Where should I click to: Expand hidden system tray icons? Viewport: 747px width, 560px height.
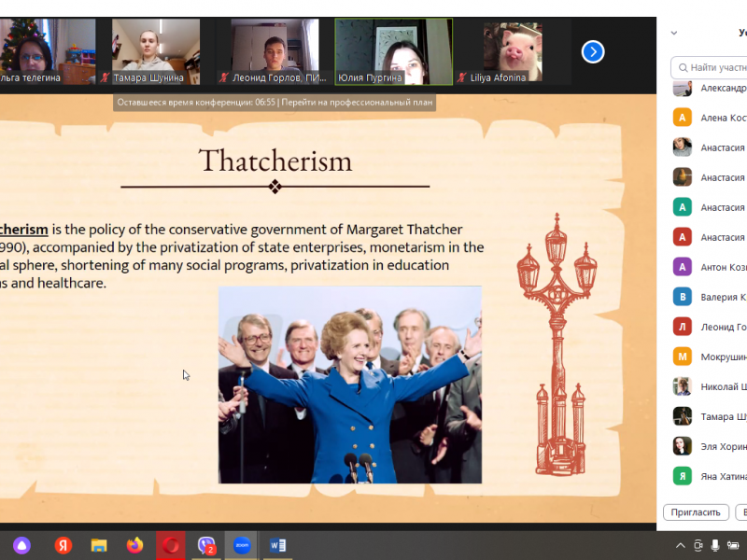677,545
